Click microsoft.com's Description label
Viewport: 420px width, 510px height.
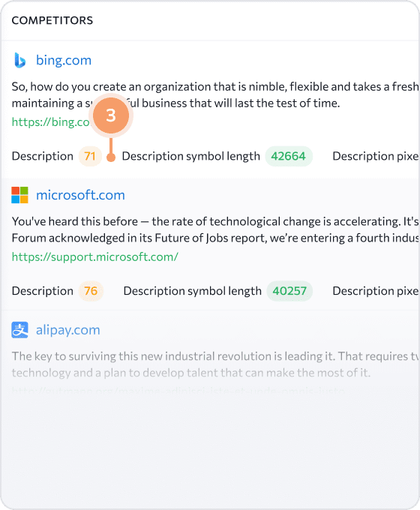[43, 291]
